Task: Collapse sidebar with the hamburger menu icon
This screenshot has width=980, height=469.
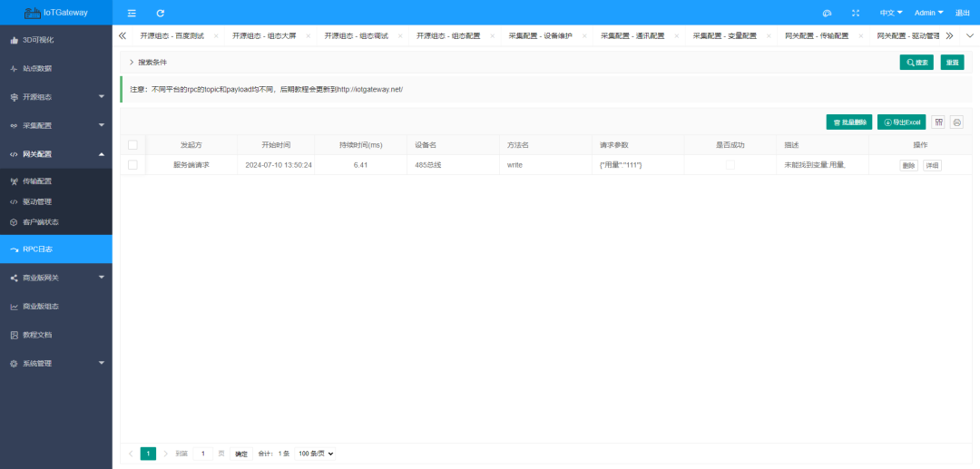Action: click(132, 13)
